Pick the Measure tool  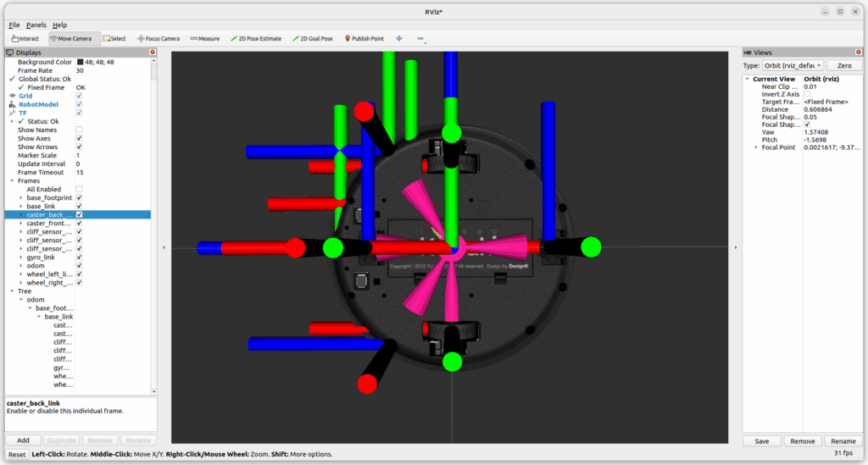(205, 38)
